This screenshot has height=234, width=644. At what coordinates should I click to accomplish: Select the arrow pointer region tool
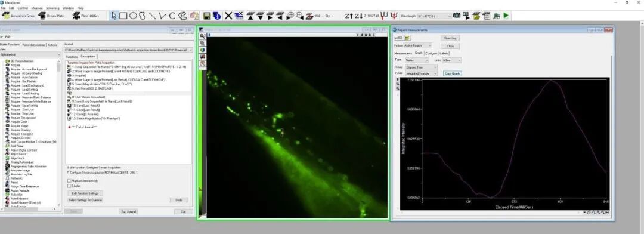tap(114, 16)
